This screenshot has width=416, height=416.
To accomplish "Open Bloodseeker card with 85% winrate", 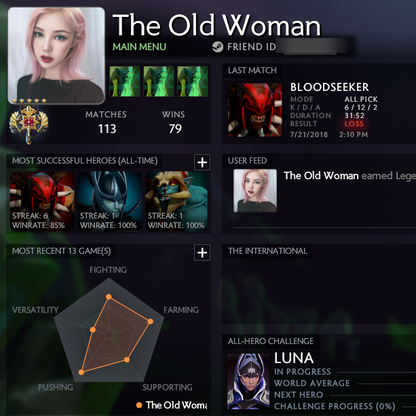I will click(42, 201).
